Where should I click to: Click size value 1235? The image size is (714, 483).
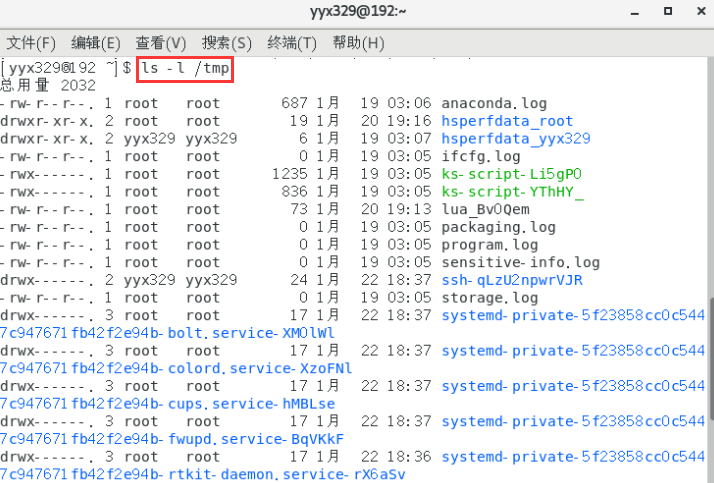[290, 174]
